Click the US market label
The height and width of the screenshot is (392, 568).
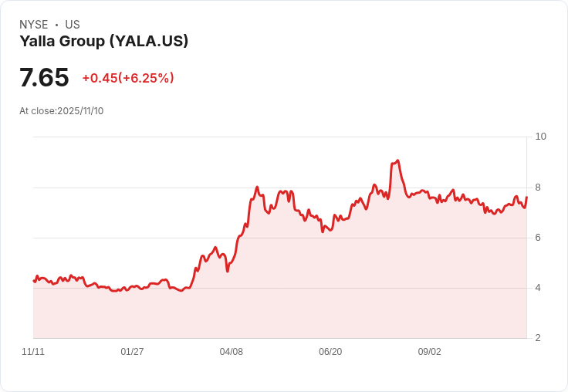pos(73,25)
